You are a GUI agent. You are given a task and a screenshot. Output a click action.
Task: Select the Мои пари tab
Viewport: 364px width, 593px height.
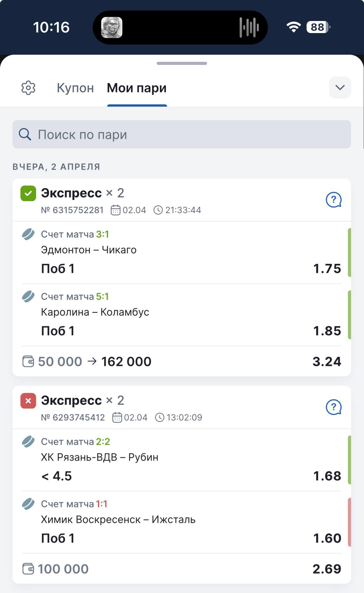coord(137,88)
